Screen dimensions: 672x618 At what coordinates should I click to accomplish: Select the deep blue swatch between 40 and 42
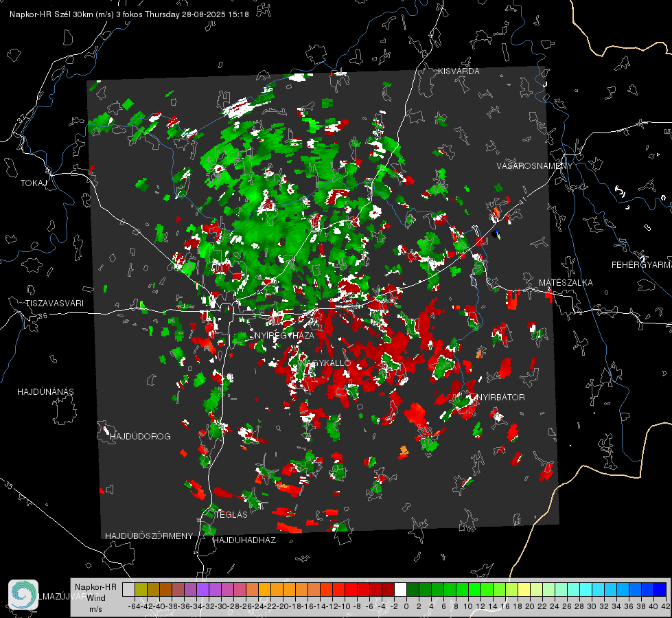tap(660, 589)
